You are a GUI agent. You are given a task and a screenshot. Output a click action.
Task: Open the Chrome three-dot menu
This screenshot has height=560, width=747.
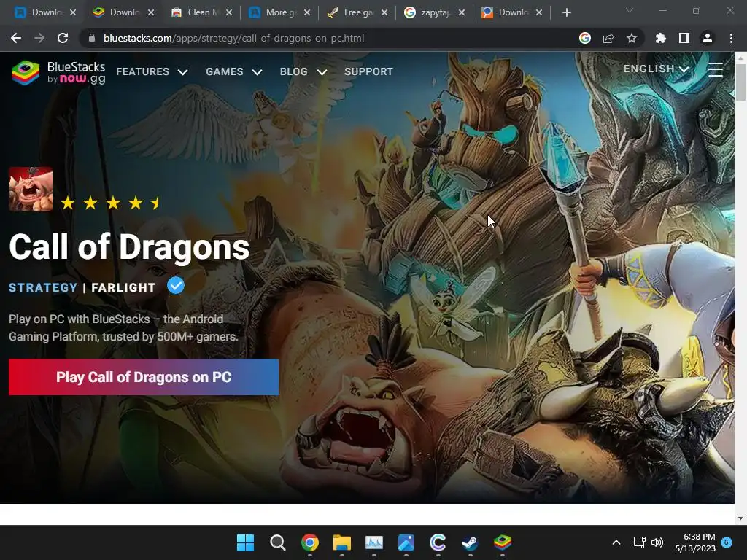731,38
